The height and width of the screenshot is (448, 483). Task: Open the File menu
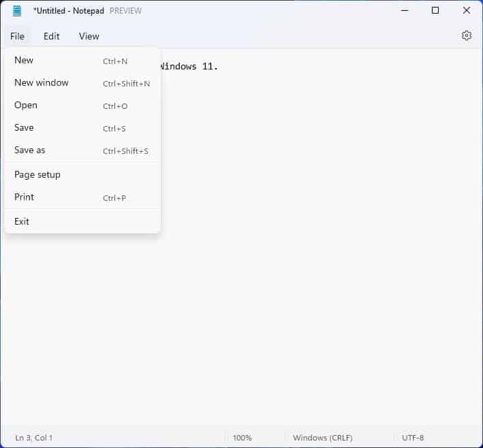(17, 36)
